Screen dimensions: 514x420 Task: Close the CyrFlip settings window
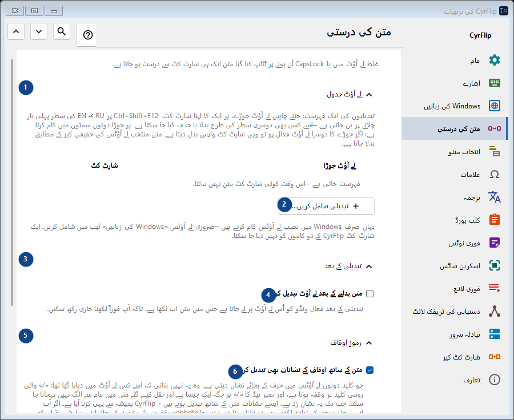coord(15,11)
